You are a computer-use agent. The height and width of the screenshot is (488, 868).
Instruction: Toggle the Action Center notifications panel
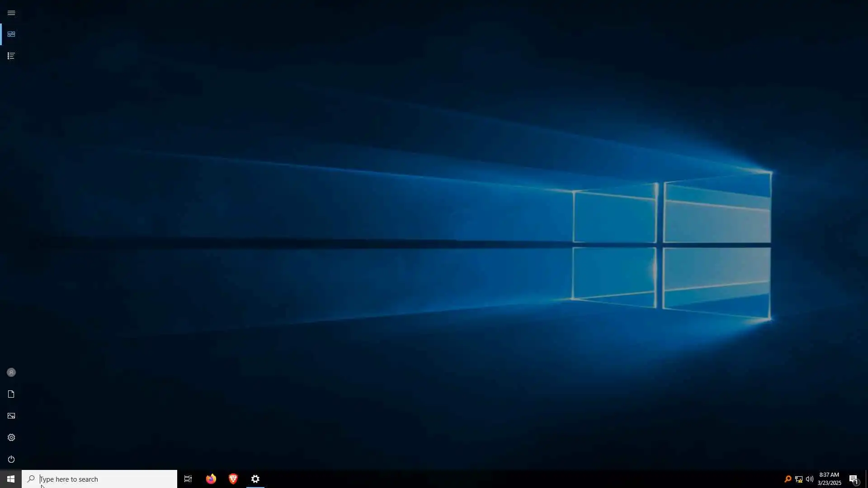click(x=854, y=479)
